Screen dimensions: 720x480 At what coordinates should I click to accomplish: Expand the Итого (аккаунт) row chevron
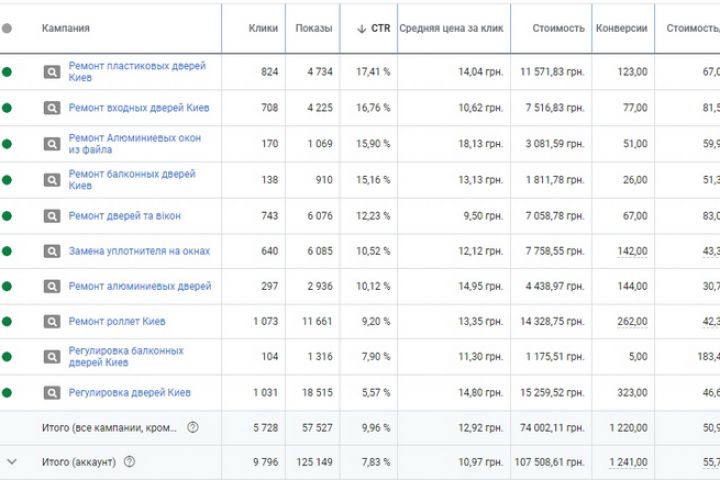12,462
